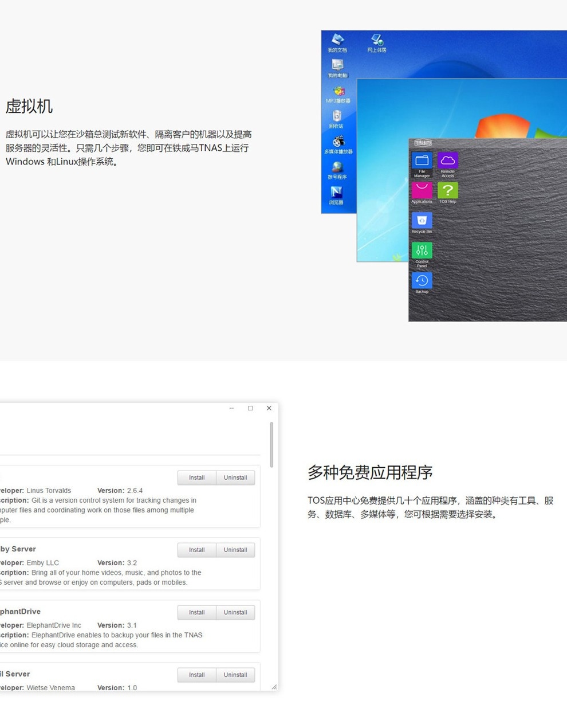Launch the pink Applications icon in TOS
This screenshot has height=728, width=567.
point(422,193)
